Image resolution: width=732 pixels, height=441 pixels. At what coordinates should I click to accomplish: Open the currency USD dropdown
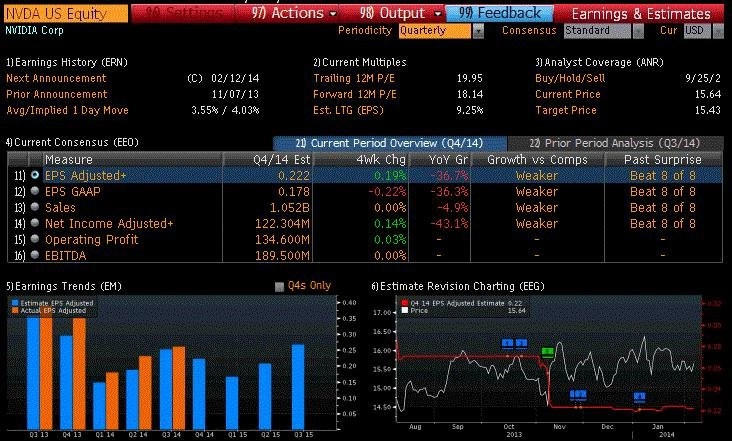pos(697,31)
